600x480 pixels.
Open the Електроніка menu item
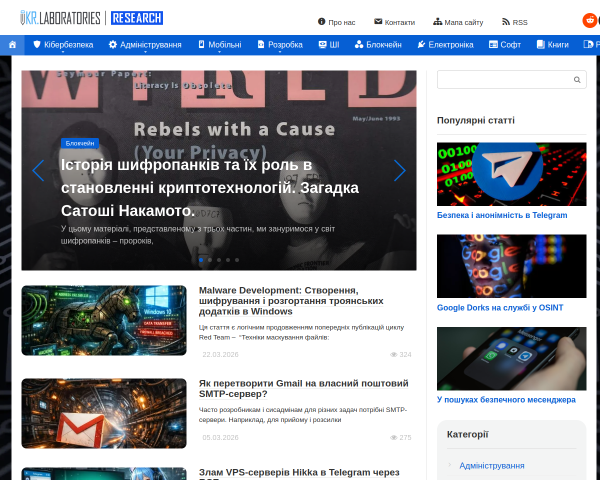click(445, 45)
